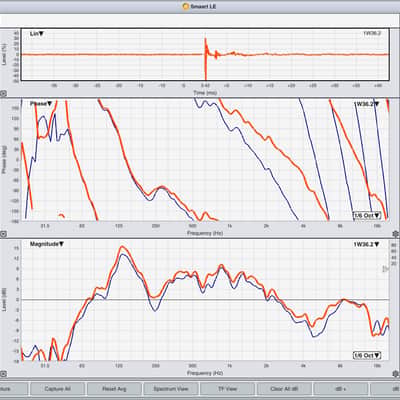Open the 1W36.2 trace dropdown in the Phase plot
The height and width of the screenshot is (400, 400).
click(x=366, y=104)
